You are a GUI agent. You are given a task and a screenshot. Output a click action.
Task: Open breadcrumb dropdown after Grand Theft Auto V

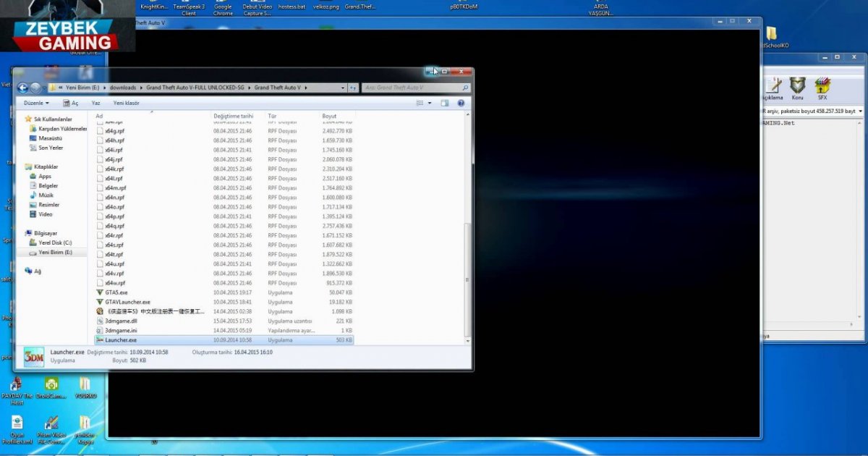[x=307, y=87]
